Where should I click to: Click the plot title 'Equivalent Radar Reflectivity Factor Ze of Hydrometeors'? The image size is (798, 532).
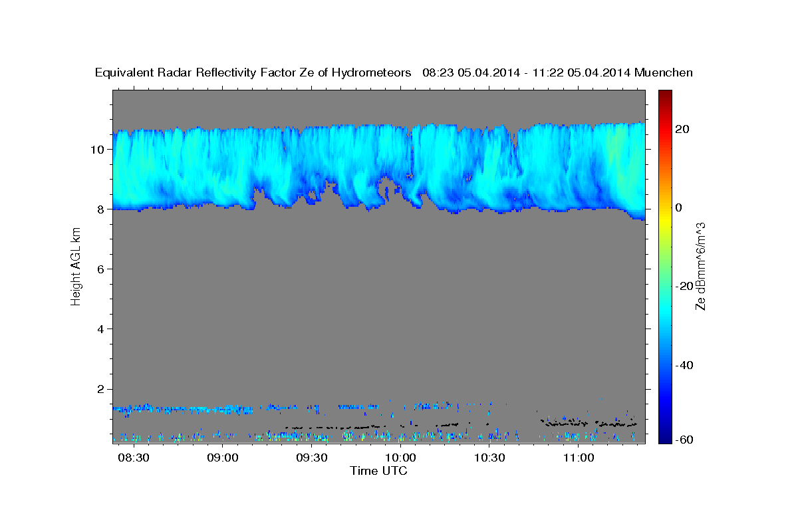(253, 73)
